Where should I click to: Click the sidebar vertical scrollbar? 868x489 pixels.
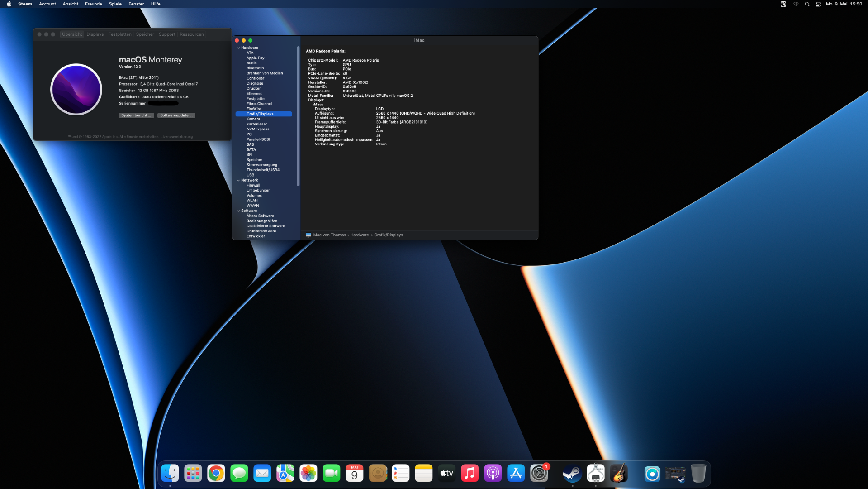click(298, 116)
